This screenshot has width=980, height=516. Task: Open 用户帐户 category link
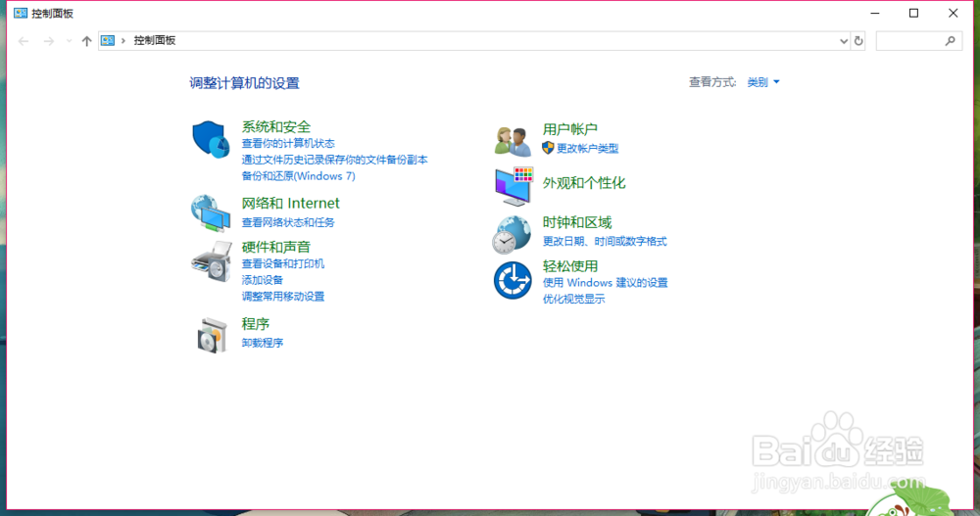point(570,129)
